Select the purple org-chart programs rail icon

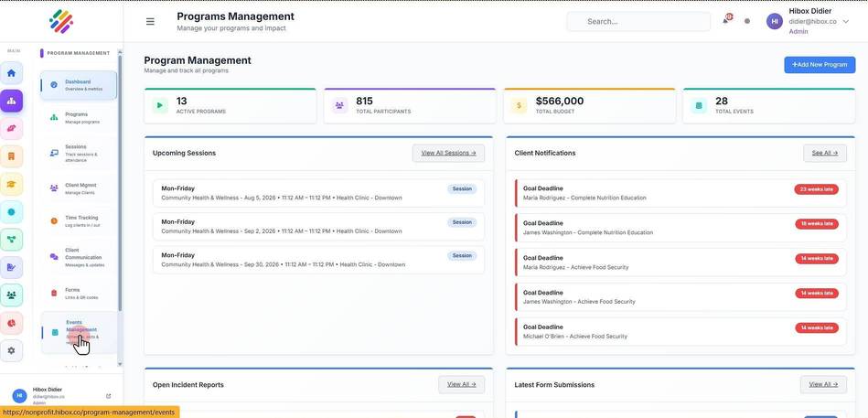[11, 101]
